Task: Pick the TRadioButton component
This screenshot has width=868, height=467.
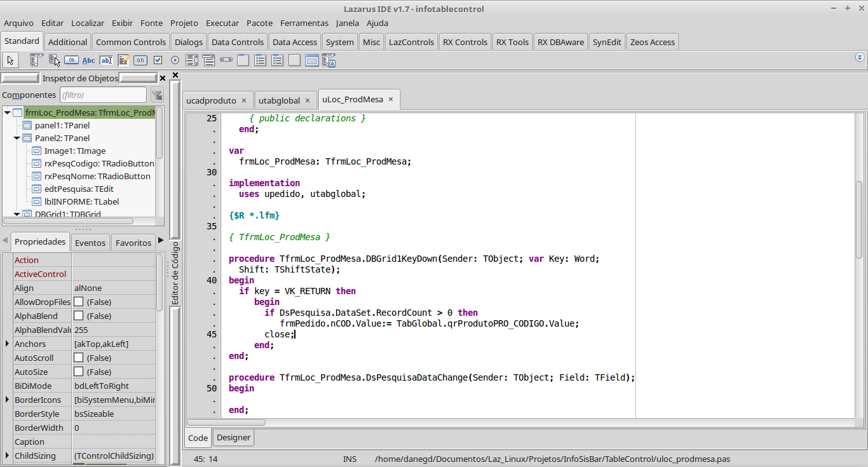Action: [x=175, y=60]
